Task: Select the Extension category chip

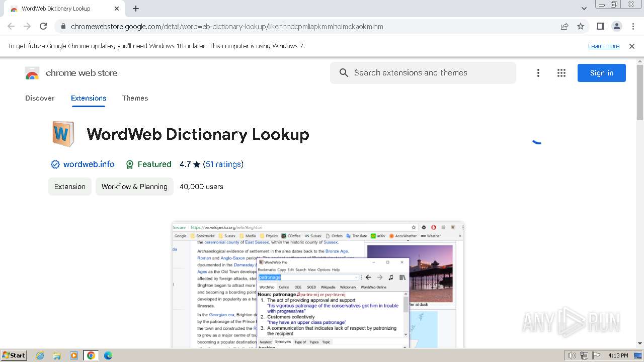Action: (70, 187)
